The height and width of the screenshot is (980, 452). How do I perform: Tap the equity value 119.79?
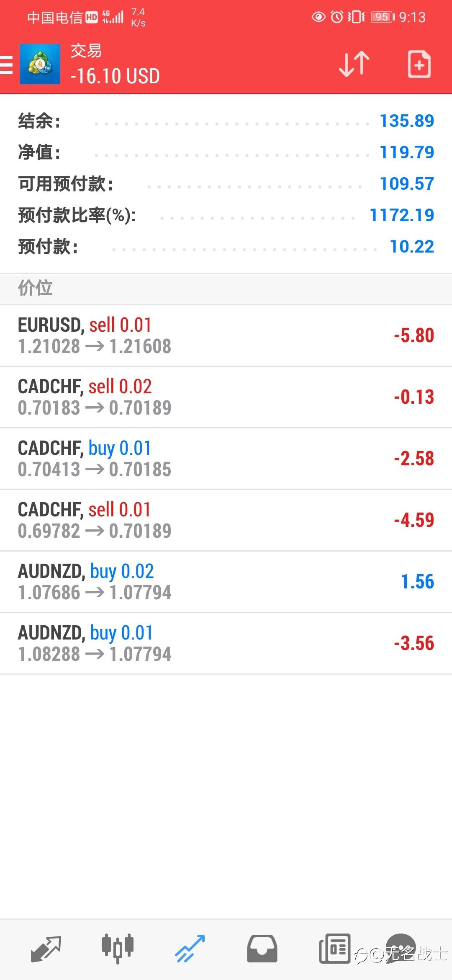point(407,152)
